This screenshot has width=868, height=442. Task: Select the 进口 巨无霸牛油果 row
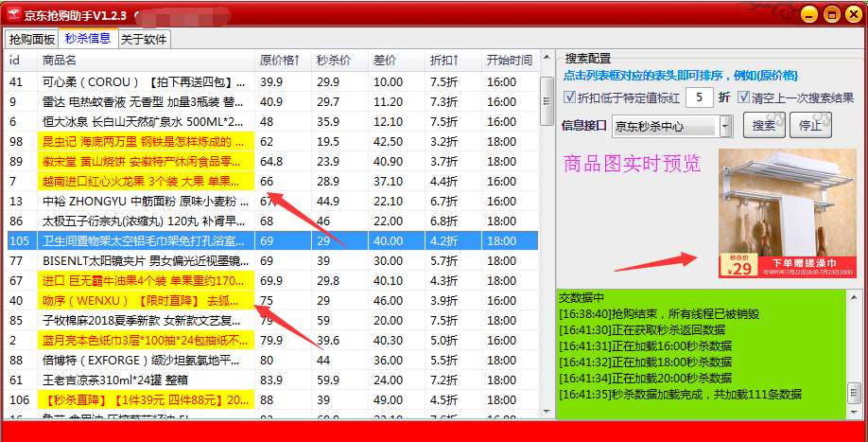[271, 281]
